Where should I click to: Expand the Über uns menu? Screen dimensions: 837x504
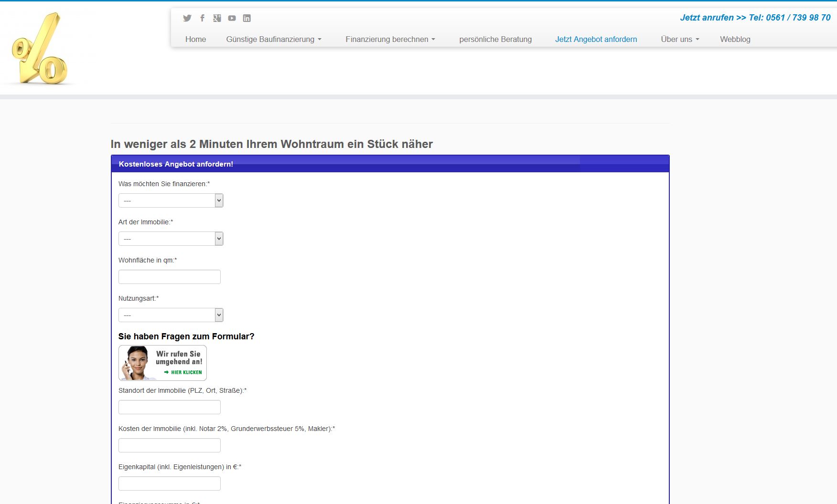(x=679, y=39)
